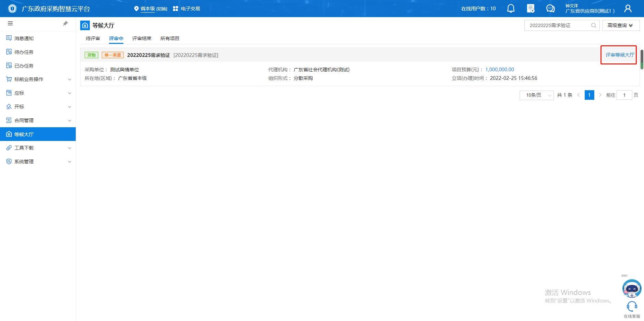Click the orange 单一来源 tag
The image size is (644, 321).
click(113, 55)
